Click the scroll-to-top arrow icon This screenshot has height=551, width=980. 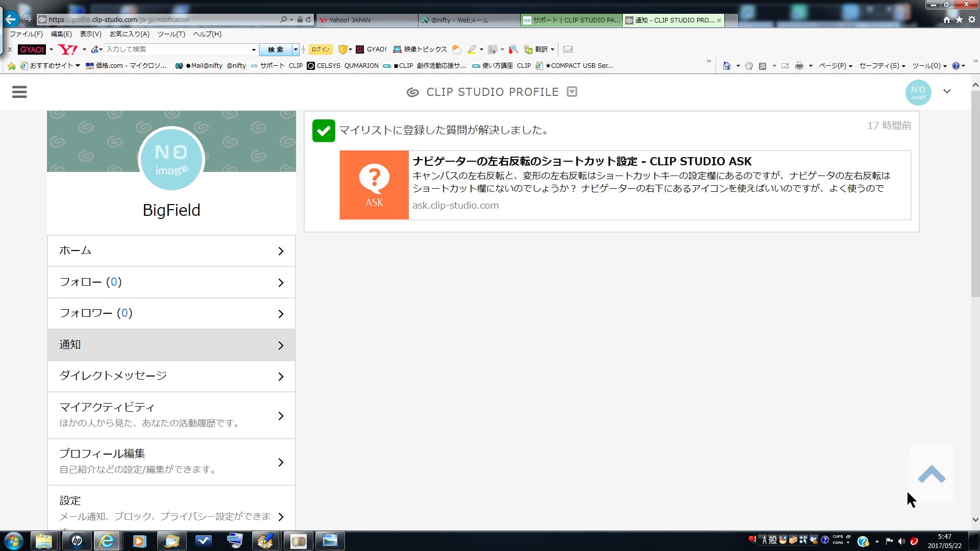pyautogui.click(x=932, y=474)
